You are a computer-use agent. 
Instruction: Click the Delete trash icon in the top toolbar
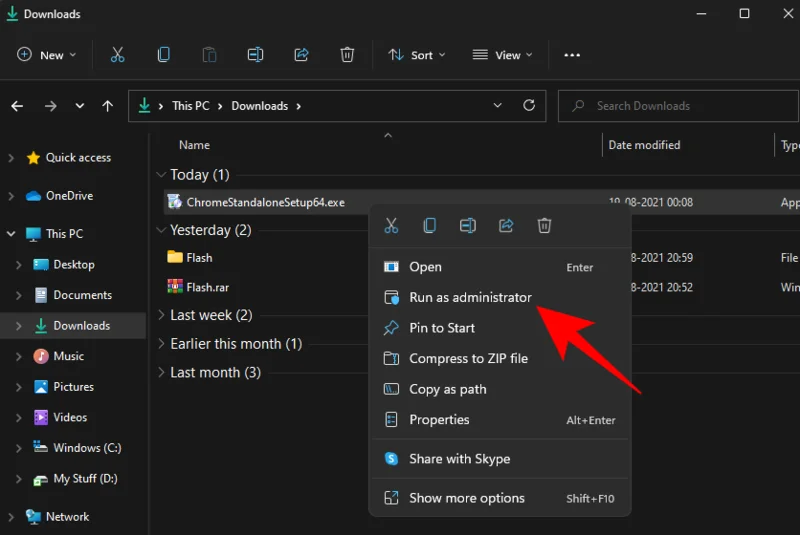click(347, 55)
